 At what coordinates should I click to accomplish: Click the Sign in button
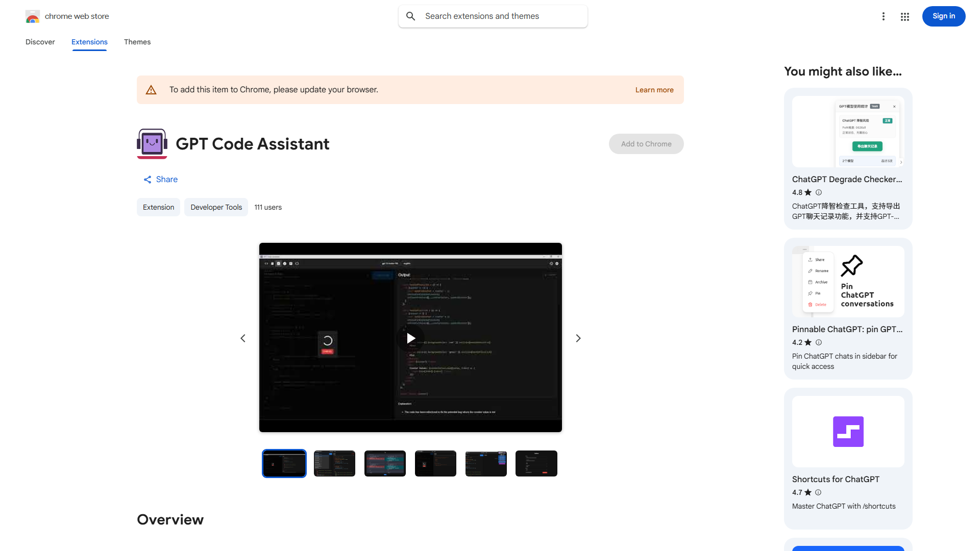[x=943, y=16]
